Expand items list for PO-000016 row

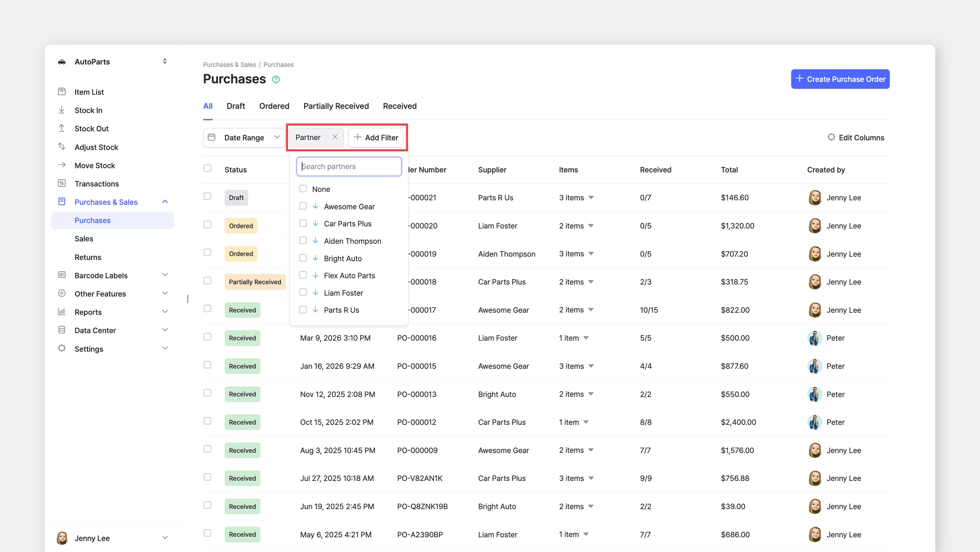pyautogui.click(x=586, y=338)
